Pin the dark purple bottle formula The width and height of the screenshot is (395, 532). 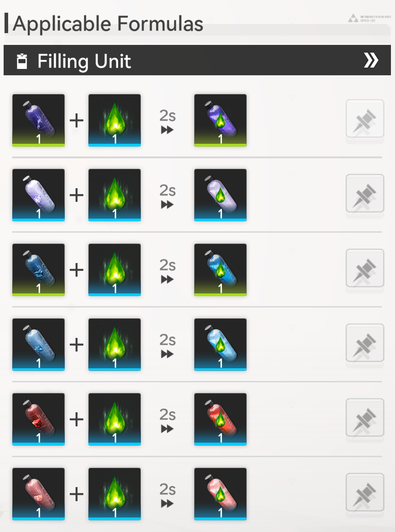tap(365, 119)
